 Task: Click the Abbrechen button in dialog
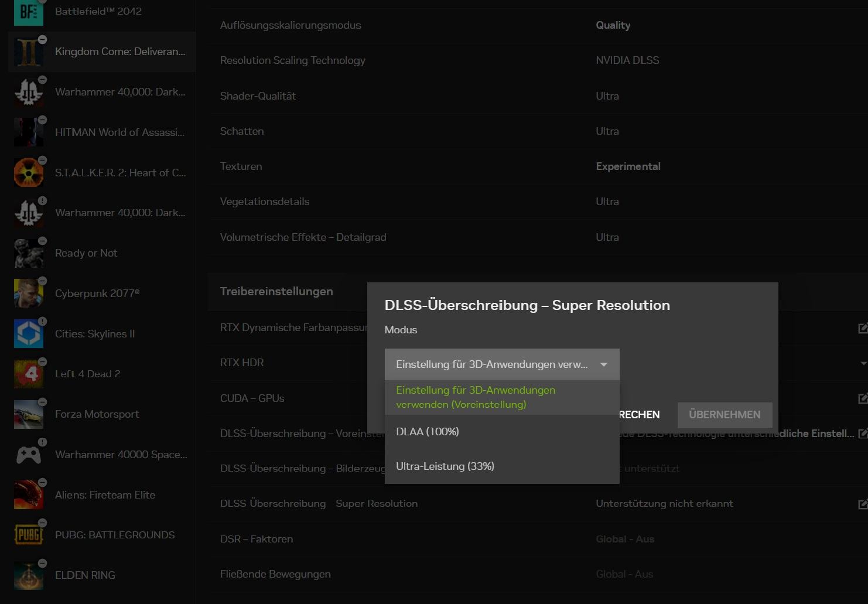[638, 415]
